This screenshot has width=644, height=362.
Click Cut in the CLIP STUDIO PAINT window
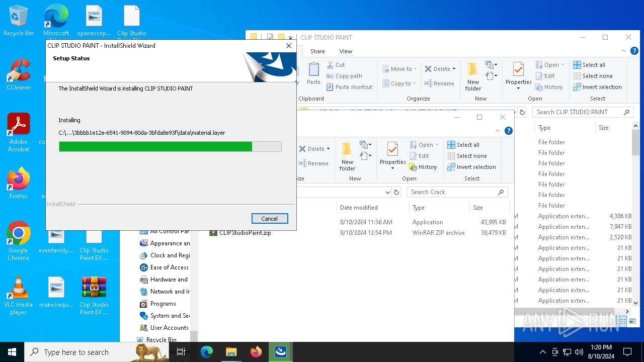pyautogui.click(x=336, y=65)
